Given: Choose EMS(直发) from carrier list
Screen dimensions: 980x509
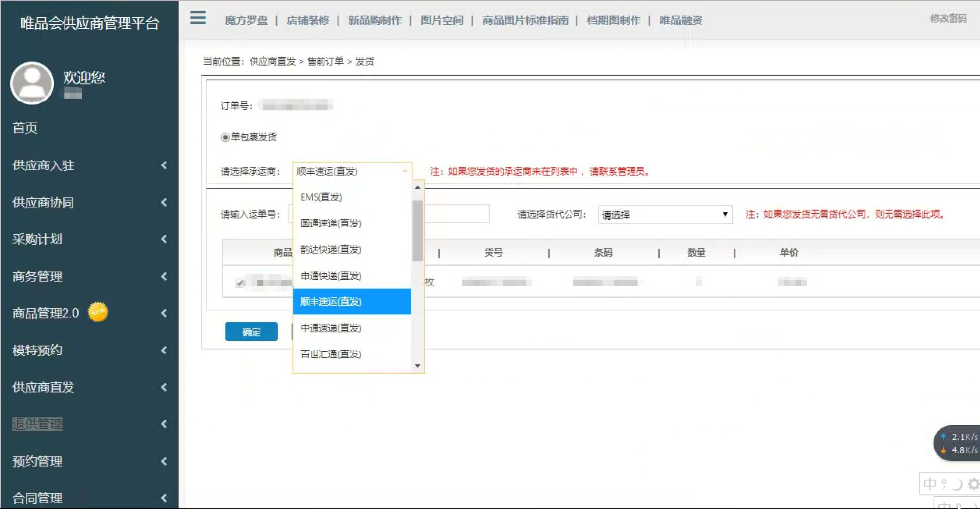Looking at the screenshot, I should [x=352, y=197].
